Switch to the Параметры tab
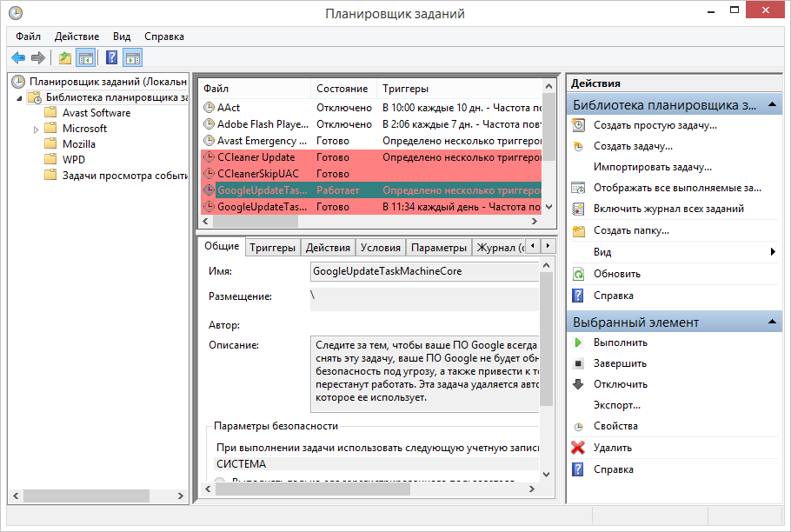The image size is (791, 532). point(439,248)
